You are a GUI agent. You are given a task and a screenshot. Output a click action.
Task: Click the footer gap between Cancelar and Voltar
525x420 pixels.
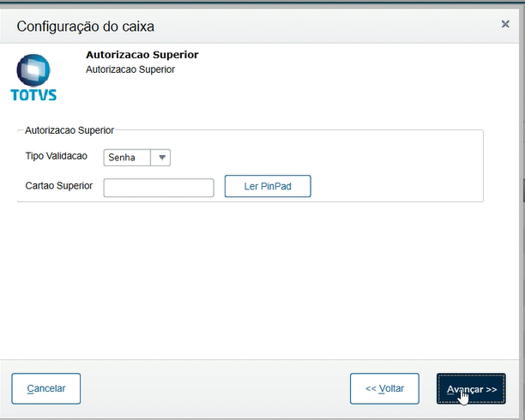tap(214, 388)
